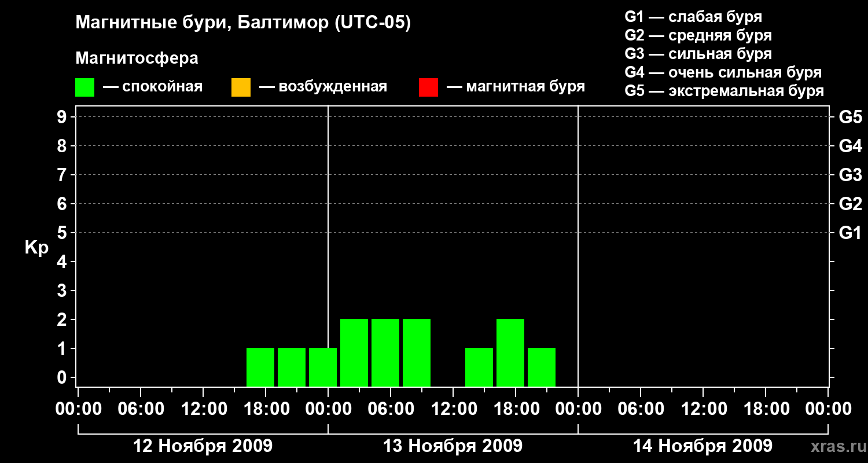Image resolution: width=868 pixels, height=463 pixels.
Task: Click the G5 tick label on the right axis
Action: tap(850, 117)
